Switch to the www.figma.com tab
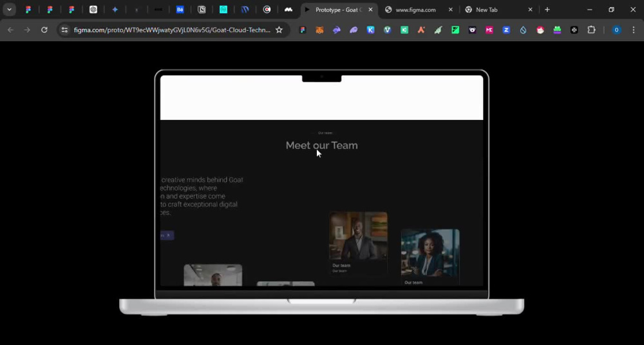Image resolution: width=644 pixels, height=345 pixels. [x=415, y=10]
